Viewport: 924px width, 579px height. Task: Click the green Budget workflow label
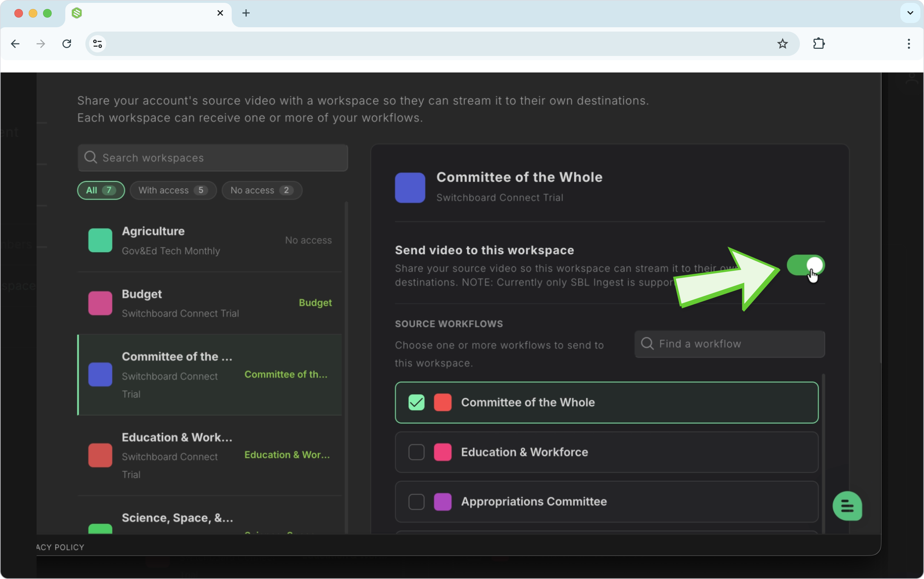tap(315, 302)
